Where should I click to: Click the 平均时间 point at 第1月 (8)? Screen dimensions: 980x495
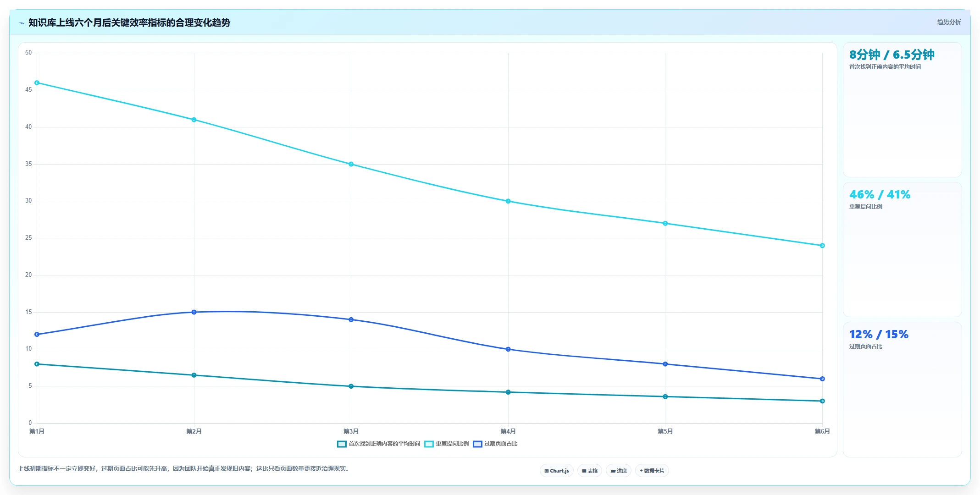(37, 364)
